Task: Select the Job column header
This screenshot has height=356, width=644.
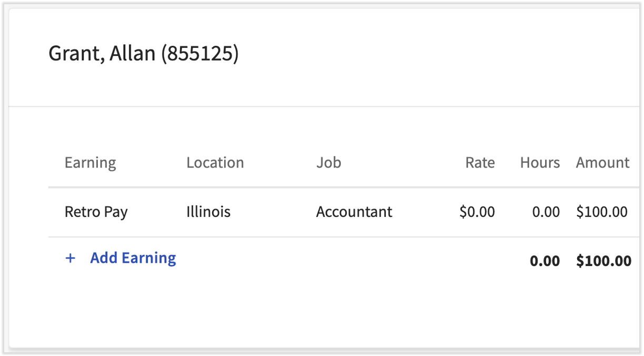Action: click(328, 163)
